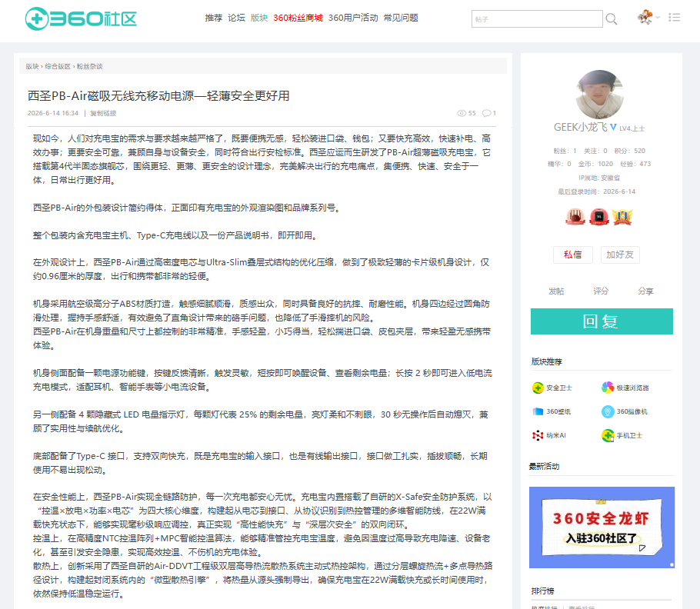Click 最后登录时间: 2026-6-14 text
The width and height of the screenshot is (700, 609).
tap(596, 191)
